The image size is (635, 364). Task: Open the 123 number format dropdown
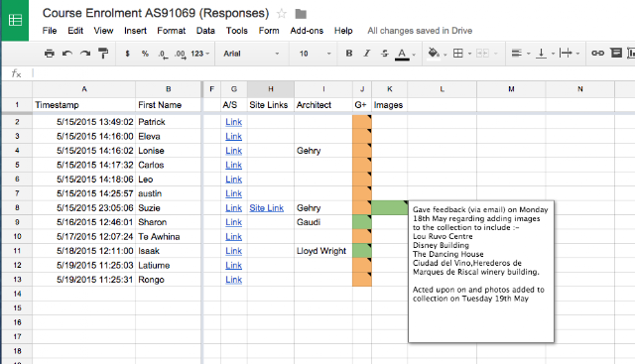200,54
